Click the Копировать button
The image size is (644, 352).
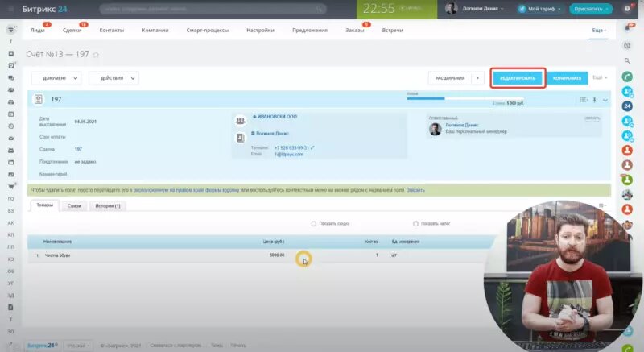pos(567,78)
